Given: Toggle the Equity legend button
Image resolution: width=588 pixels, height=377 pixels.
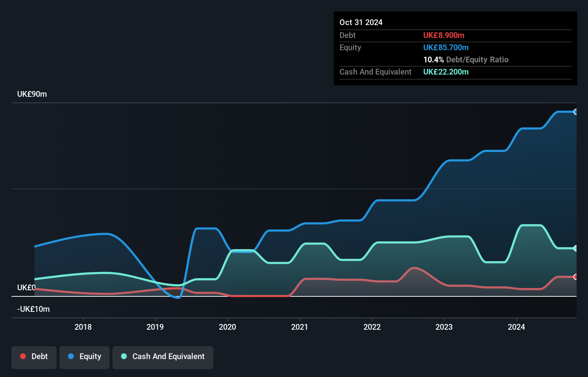Looking at the screenshot, I should pyautogui.click(x=85, y=357).
